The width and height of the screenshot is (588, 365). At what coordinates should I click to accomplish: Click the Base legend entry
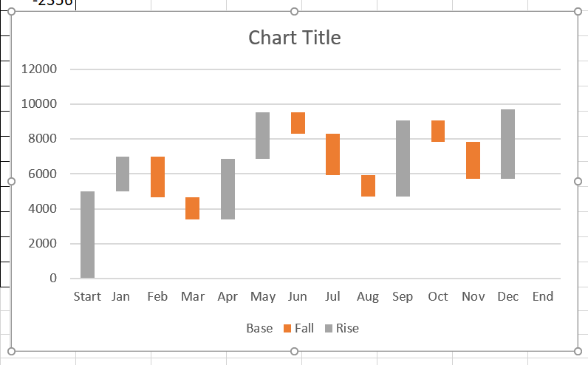pos(259,328)
